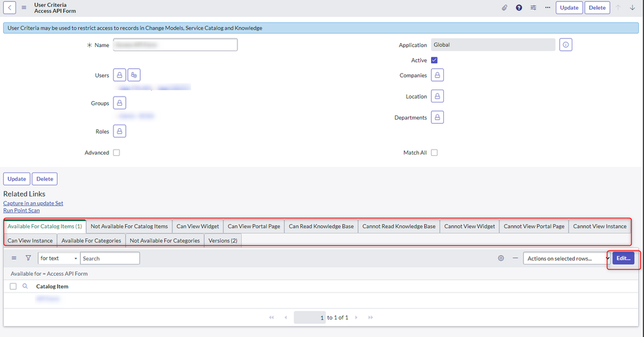This screenshot has height=337, width=644.
Task: Switch to the Can View Instance tab
Action: pos(30,240)
